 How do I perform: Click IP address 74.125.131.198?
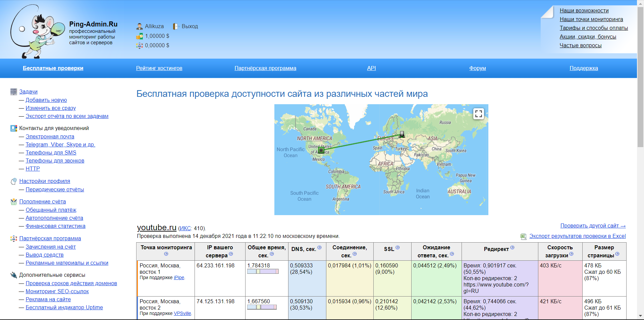tap(216, 302)
